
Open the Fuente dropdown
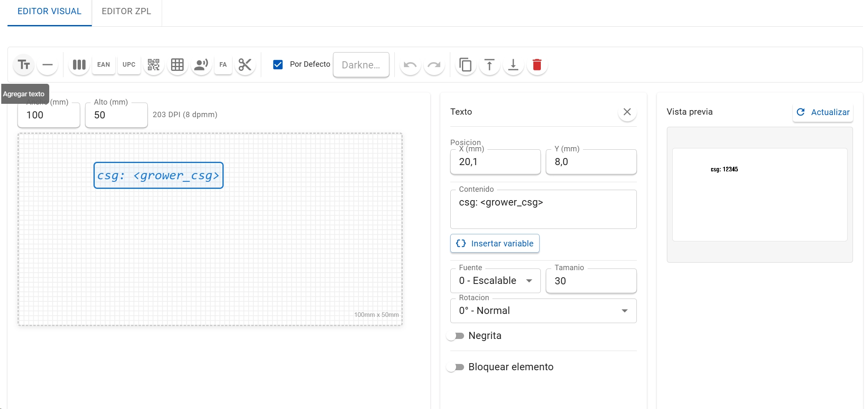(495, 281)
